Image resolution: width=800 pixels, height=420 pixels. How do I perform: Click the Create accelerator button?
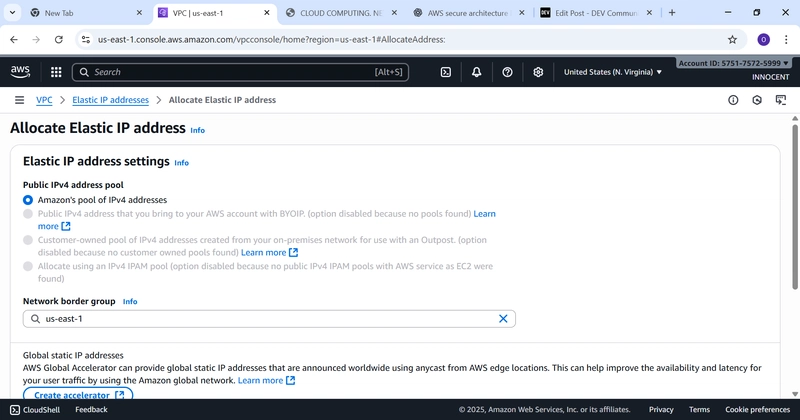coord(78,394)
